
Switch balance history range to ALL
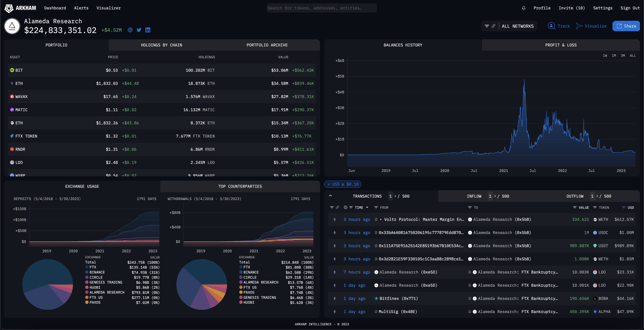(633, 55)
